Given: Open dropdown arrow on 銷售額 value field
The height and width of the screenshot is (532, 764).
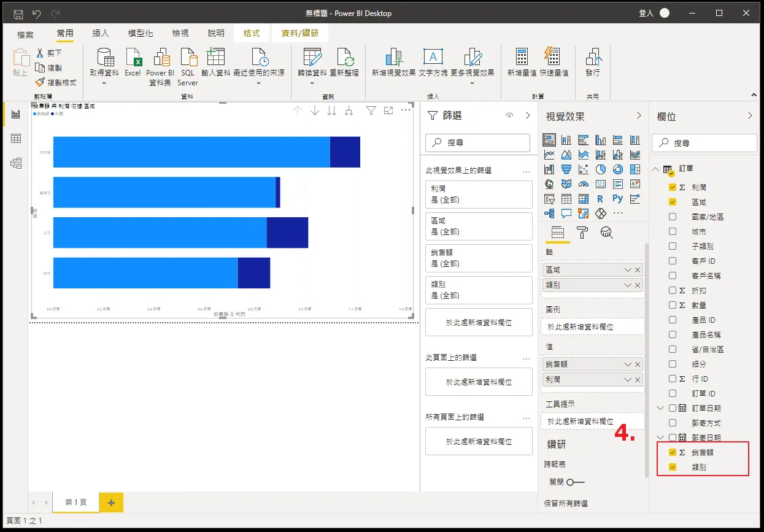Looking at the screenshot, I should (x=627, y=364).
